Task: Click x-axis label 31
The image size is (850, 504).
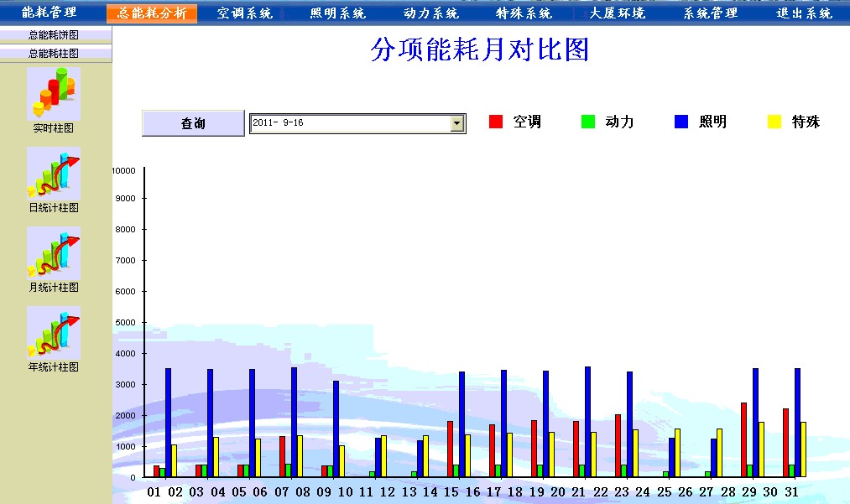Action: tap(792, 492)
